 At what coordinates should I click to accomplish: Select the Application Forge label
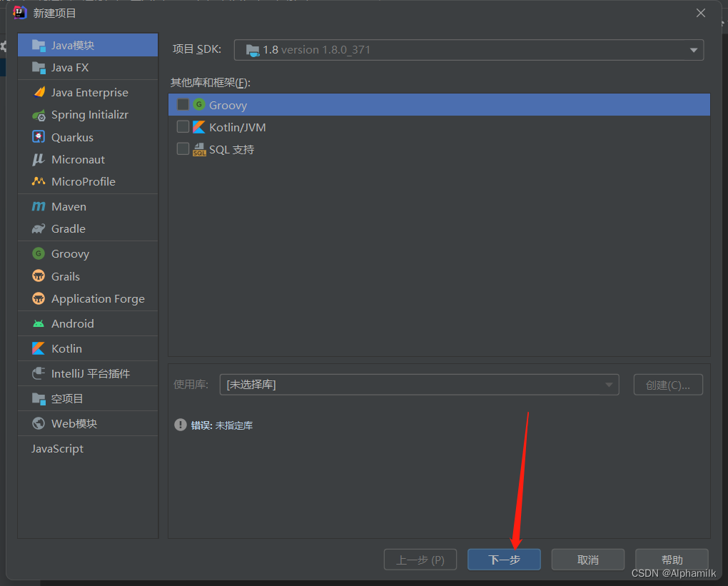coord(98,299)
